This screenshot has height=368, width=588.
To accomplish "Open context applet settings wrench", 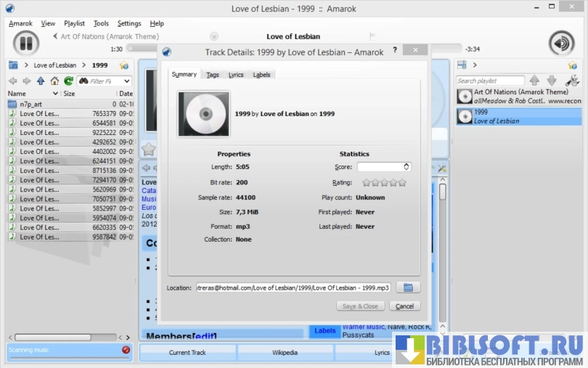I will coord(442,168).
